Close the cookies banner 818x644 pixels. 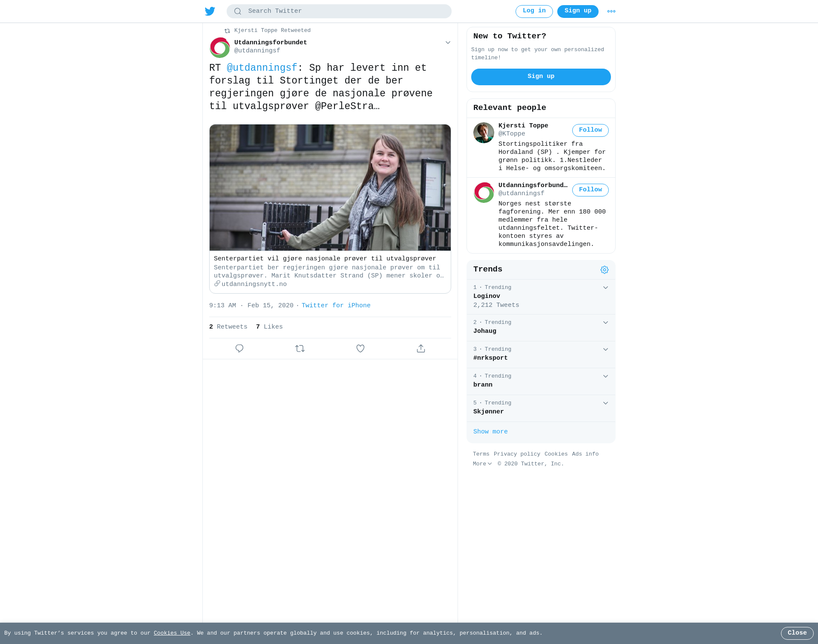click(797, 633)
